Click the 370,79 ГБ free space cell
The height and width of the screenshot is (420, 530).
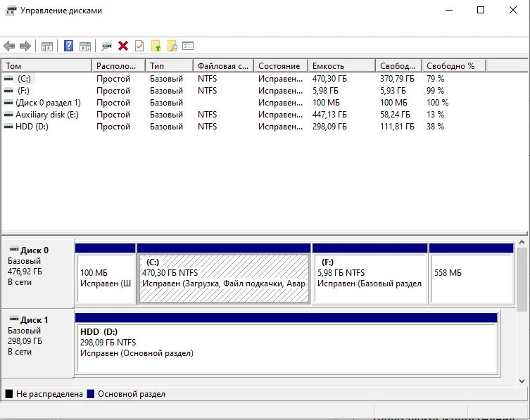(397, 79)
